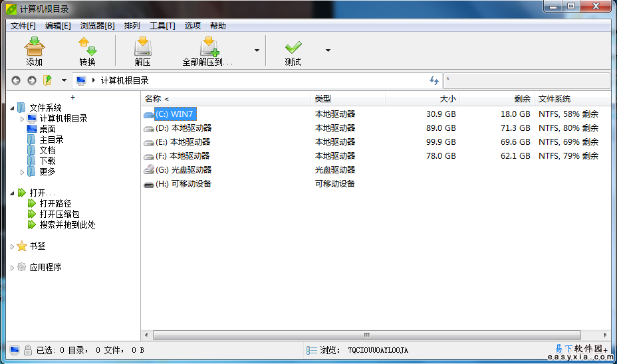Sort by the 剩余 column header
This screenshot has width=617, height=364.
coord(497,99)
